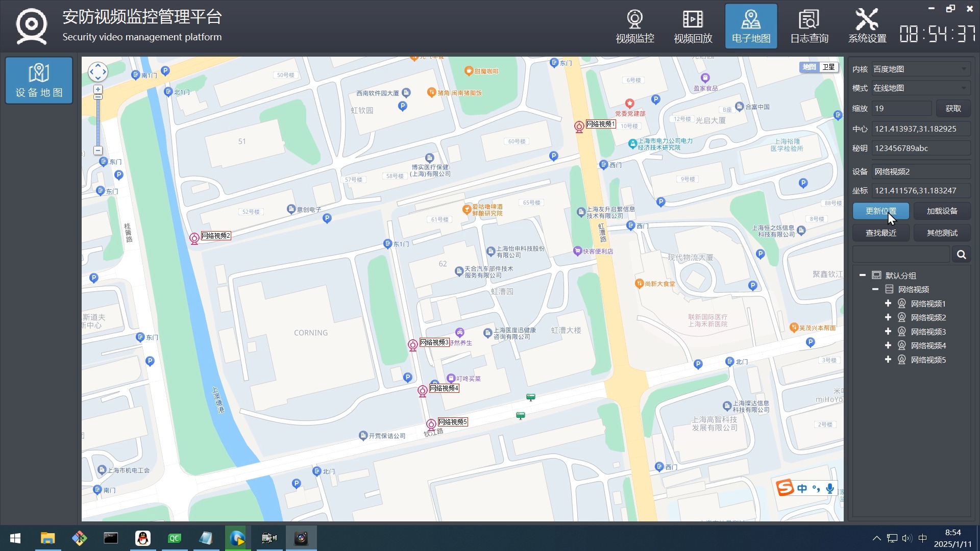Zoom in with the map plus button

(97, 89)
